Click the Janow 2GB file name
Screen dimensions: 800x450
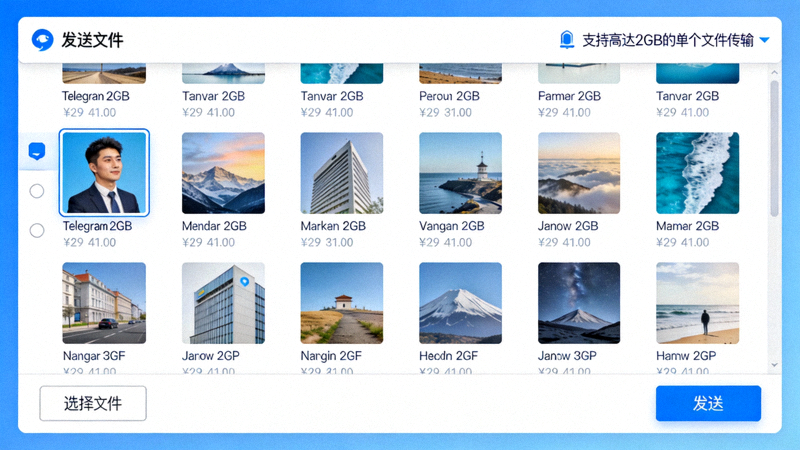[568, 226]
